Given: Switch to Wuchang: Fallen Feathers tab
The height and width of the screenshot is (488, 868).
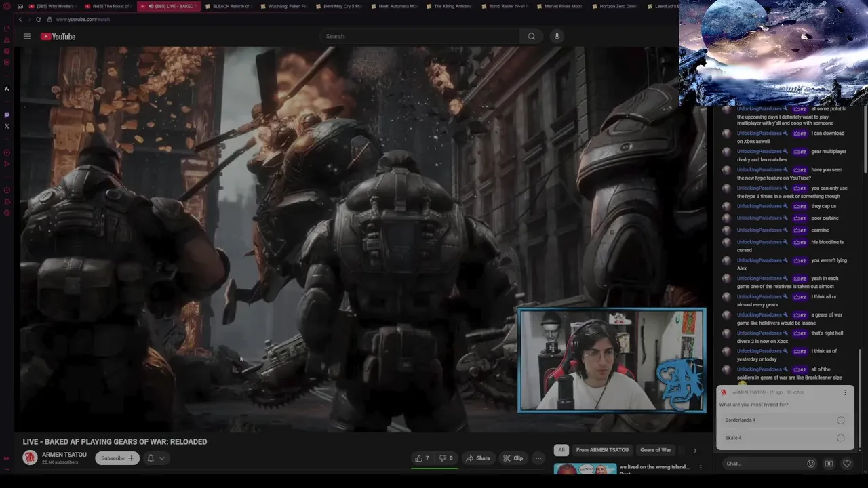Looking at the screenshot, I should pos(283,6).
